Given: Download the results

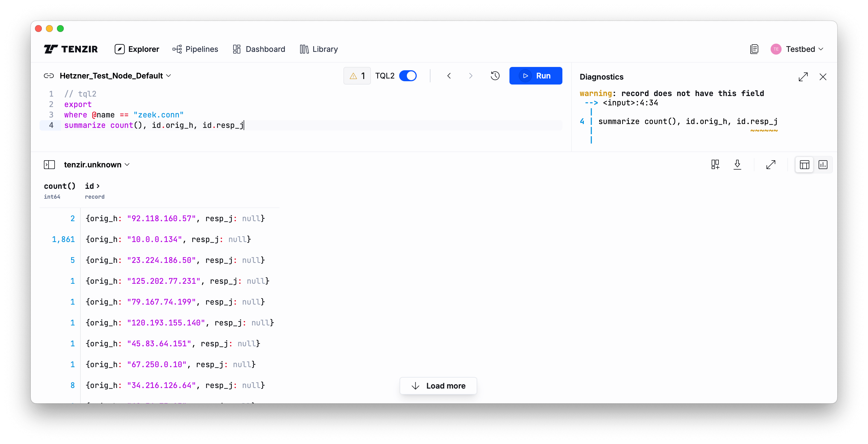Looking at the screenshot, I should coord(737,165).
